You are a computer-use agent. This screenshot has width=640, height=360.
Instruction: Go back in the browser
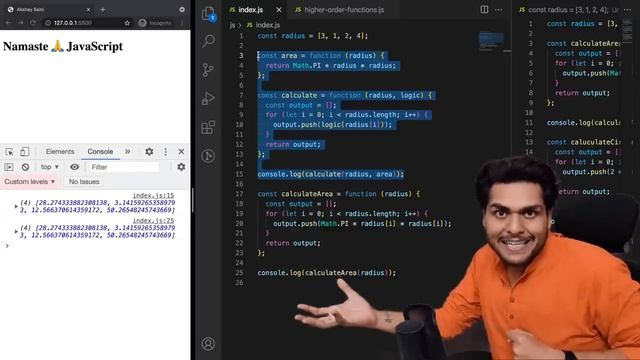pyautogui.click(x=8, y=23)
